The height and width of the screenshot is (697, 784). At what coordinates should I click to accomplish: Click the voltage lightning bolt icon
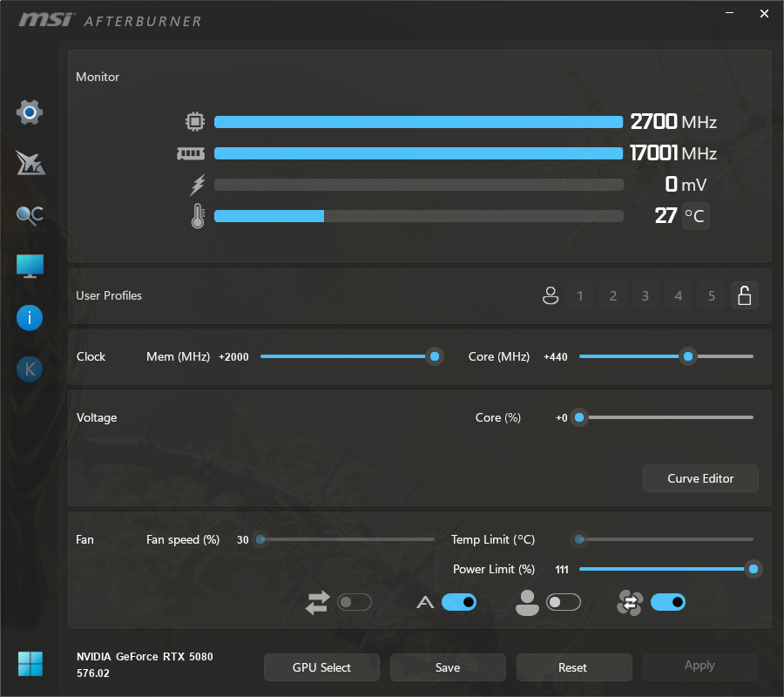(198, 185)
